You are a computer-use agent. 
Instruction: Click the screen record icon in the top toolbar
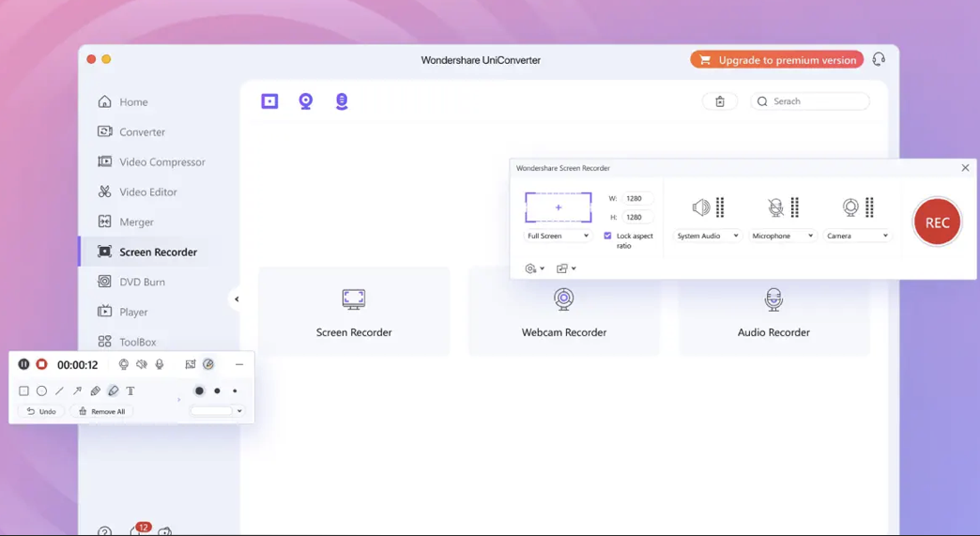269,101
